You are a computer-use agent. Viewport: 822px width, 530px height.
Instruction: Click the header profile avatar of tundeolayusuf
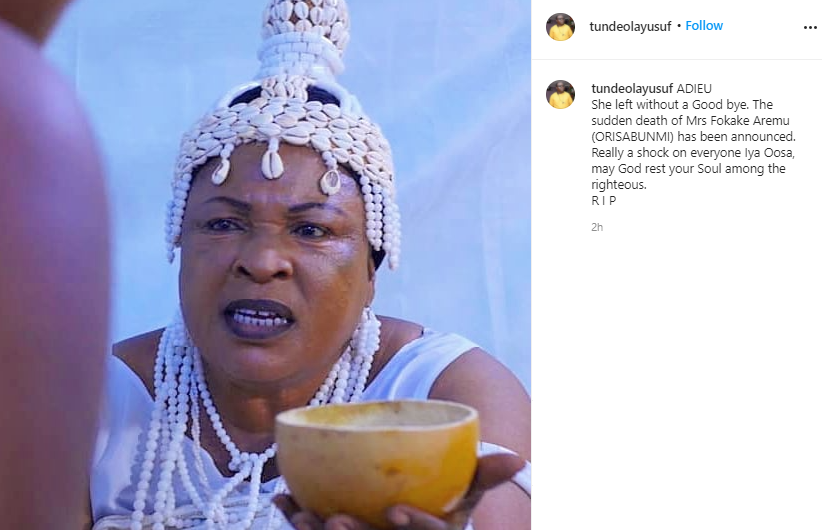tap(560, 27)
